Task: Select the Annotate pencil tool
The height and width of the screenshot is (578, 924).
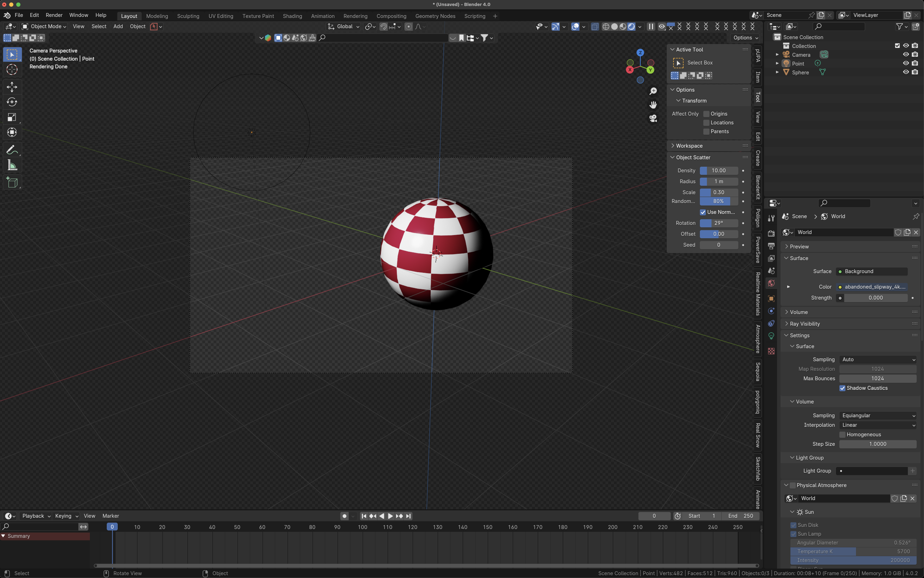Action: tap(12, 150)
